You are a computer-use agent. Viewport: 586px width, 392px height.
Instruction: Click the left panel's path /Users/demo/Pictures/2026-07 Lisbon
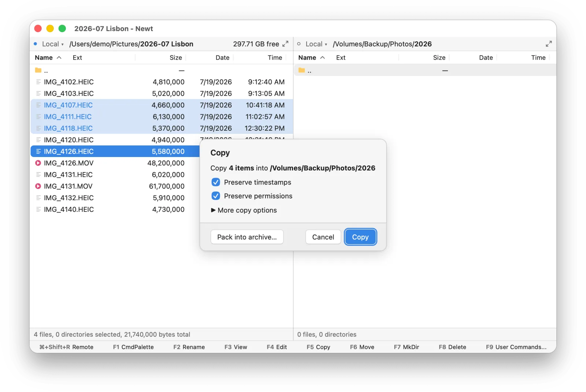(131, 44)
